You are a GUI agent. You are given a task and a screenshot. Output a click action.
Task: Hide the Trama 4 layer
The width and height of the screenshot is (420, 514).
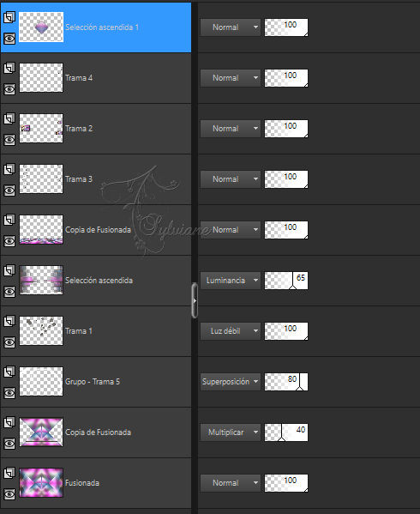(9, 89)
